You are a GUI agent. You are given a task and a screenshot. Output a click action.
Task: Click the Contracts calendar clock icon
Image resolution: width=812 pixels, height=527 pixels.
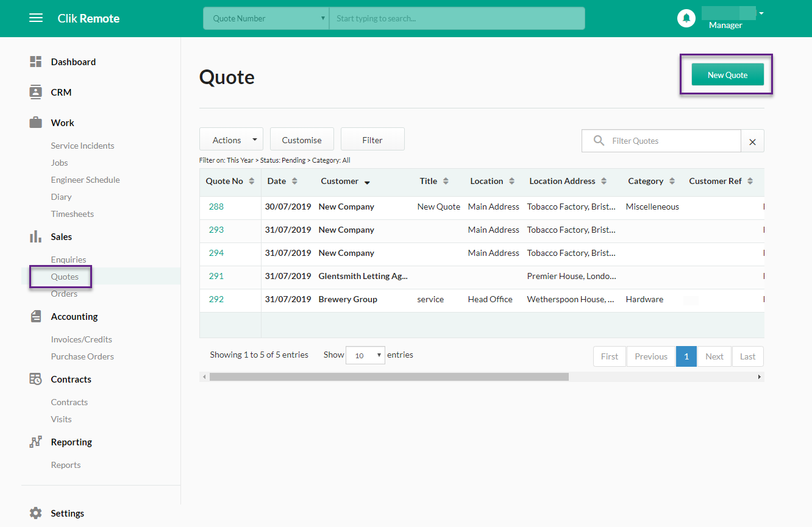pyautogui.click(x=36, y=379)
